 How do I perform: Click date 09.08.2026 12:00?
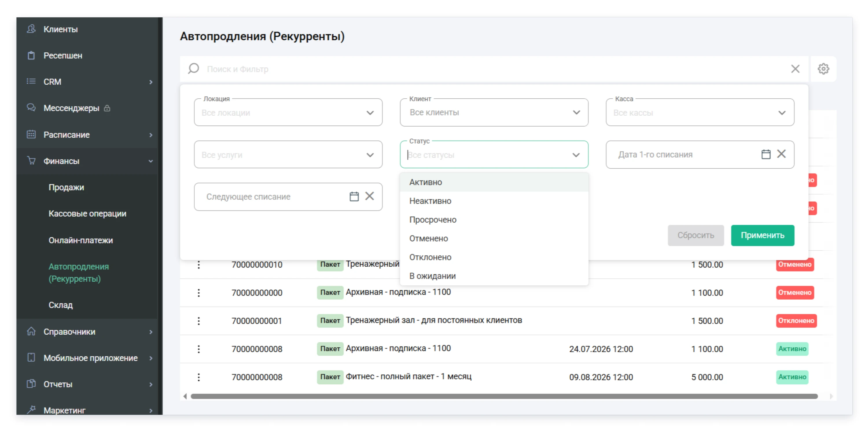(x=601, y=377)
